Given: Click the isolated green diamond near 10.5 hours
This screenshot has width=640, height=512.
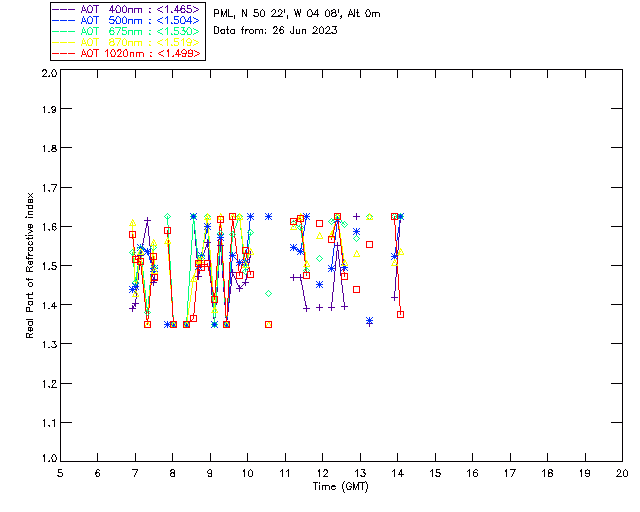Looking at the screenshot, I should [x=268, y=293].
